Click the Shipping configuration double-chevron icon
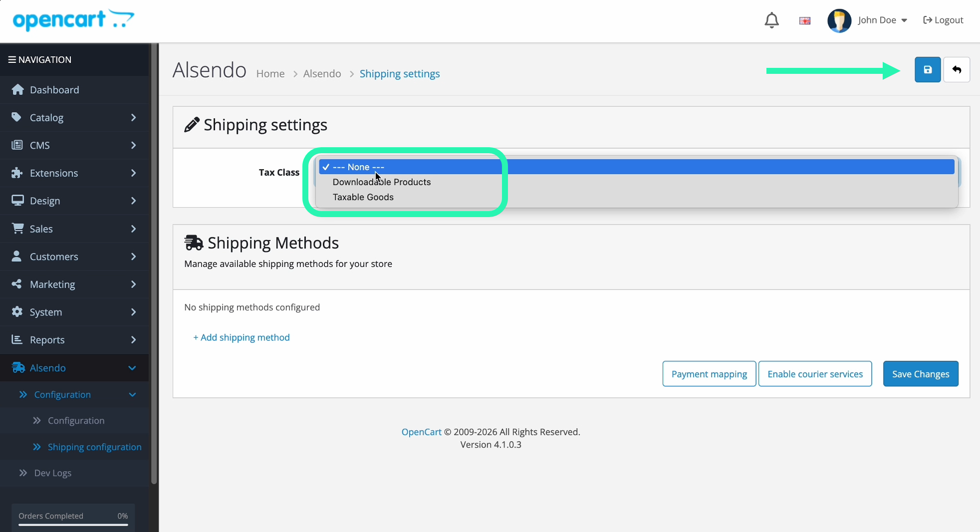980x532 pixels. [x=37, y=447]
